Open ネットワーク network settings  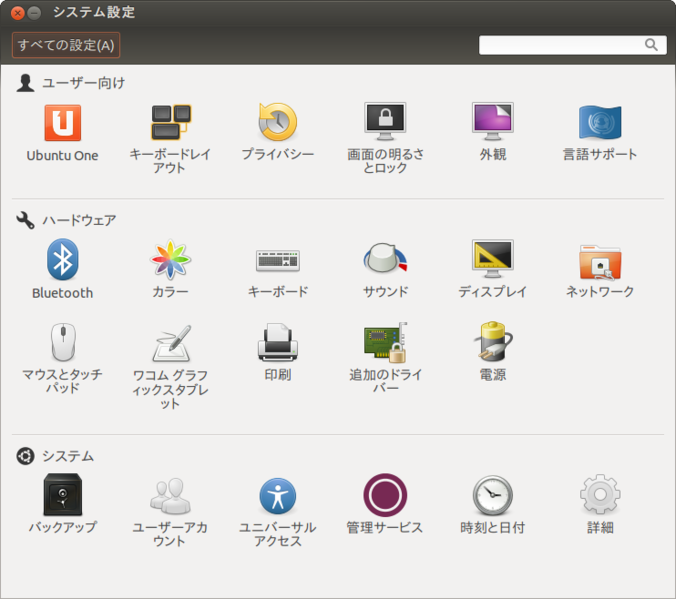tap(600, 261)
